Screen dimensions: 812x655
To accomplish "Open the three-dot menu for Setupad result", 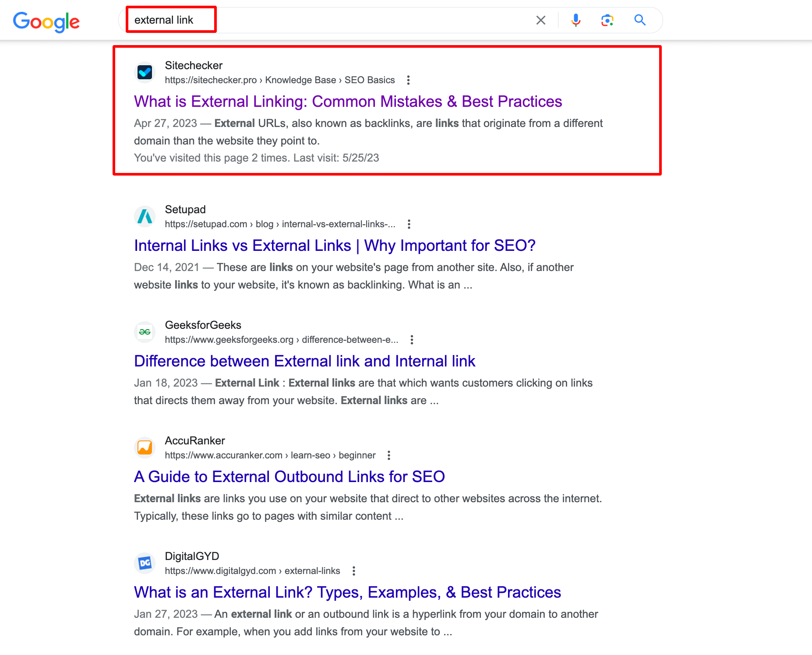I will click(x=409, y=224).
